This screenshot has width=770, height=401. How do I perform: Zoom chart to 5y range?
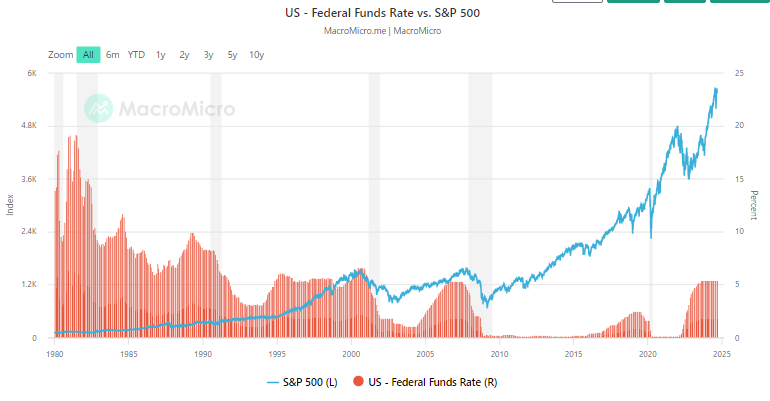[232, 55]
